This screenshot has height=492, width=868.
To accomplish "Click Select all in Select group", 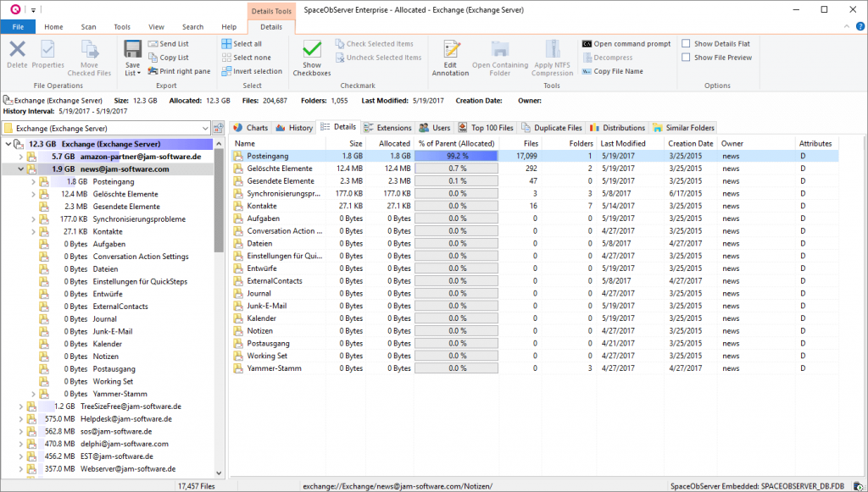I will [x=242, y=44].
